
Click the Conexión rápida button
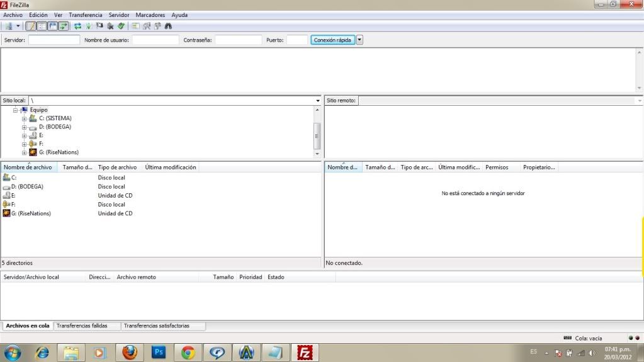[332, 40]
